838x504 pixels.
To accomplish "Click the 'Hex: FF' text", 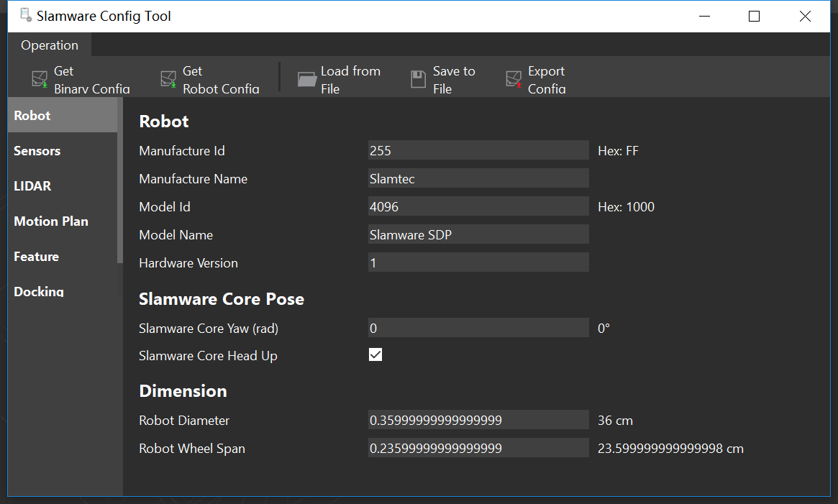I will click(x=618, y=151).
